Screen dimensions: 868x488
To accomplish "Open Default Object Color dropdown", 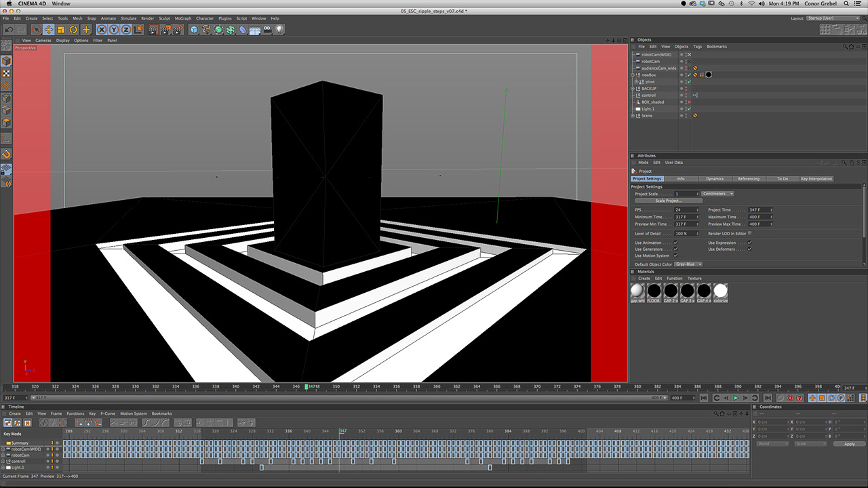I will [689, 264].
